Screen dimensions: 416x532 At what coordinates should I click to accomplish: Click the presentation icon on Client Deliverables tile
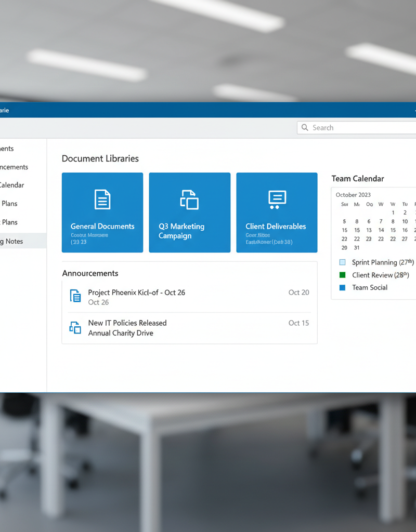coord(277,199)
